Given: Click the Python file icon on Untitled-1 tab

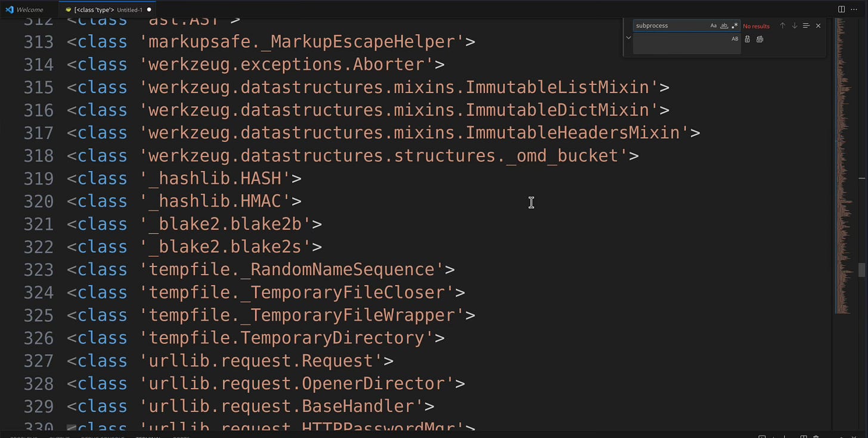Looking at the screenshot, I should [69, 10].
